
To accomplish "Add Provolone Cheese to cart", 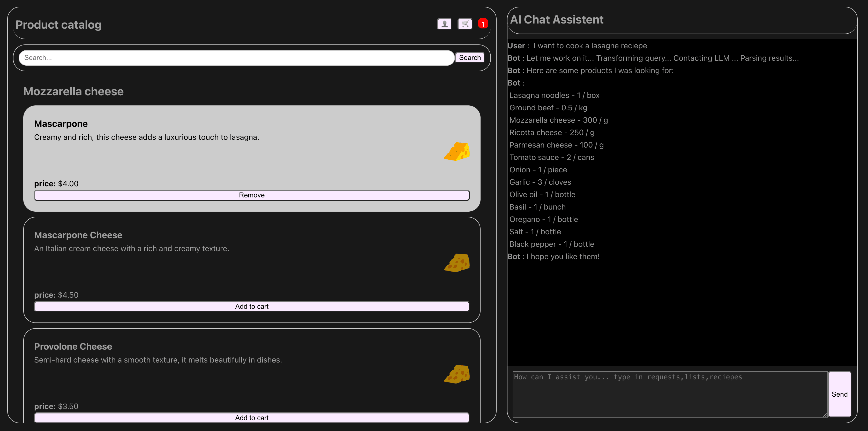I will click(x=252, y=418).
